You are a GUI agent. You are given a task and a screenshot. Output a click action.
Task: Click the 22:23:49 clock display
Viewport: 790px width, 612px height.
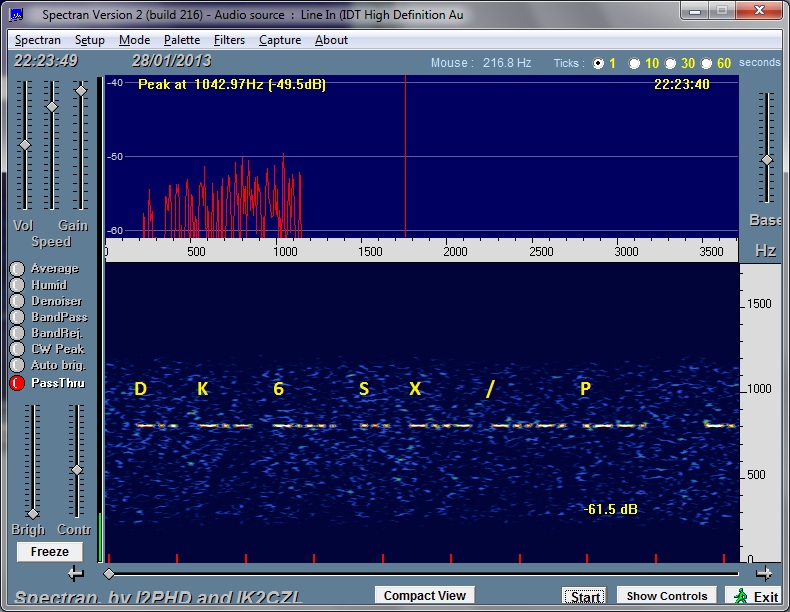[46, 61]
